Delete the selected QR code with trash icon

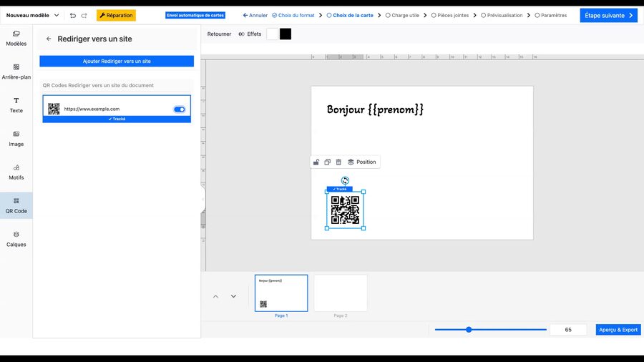point(338,162)
